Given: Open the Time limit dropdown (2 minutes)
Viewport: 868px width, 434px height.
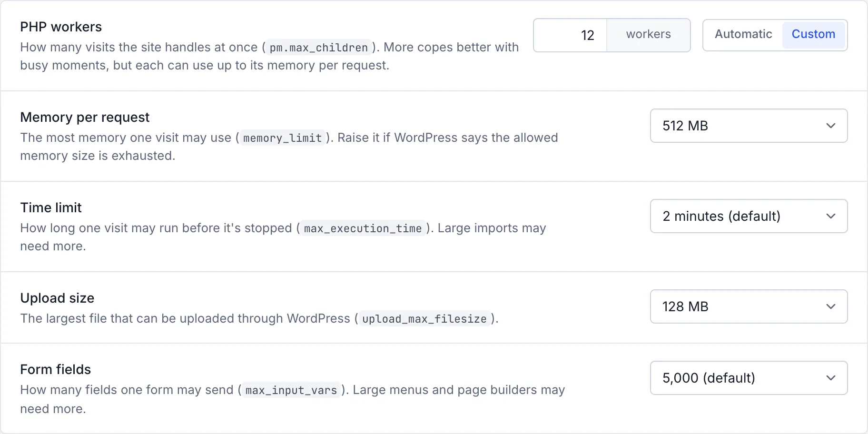Looking at the screenshot, I should click(749, 216).
